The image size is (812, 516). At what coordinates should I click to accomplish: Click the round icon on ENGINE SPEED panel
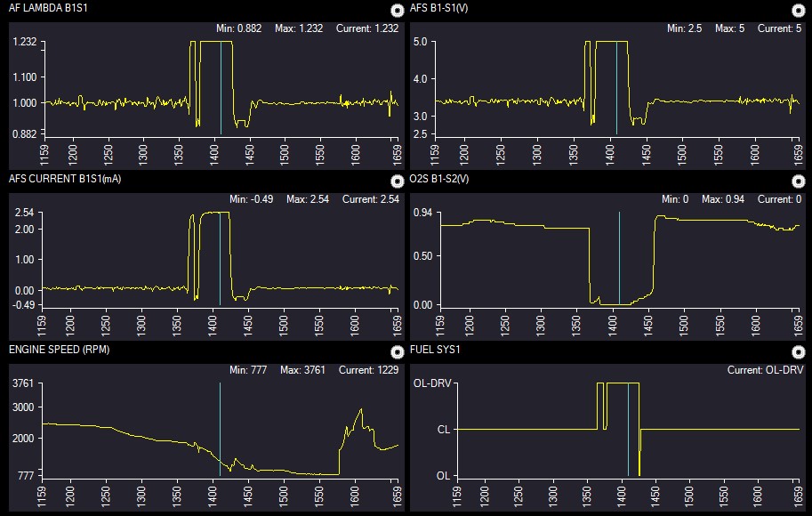coord(398,351)
